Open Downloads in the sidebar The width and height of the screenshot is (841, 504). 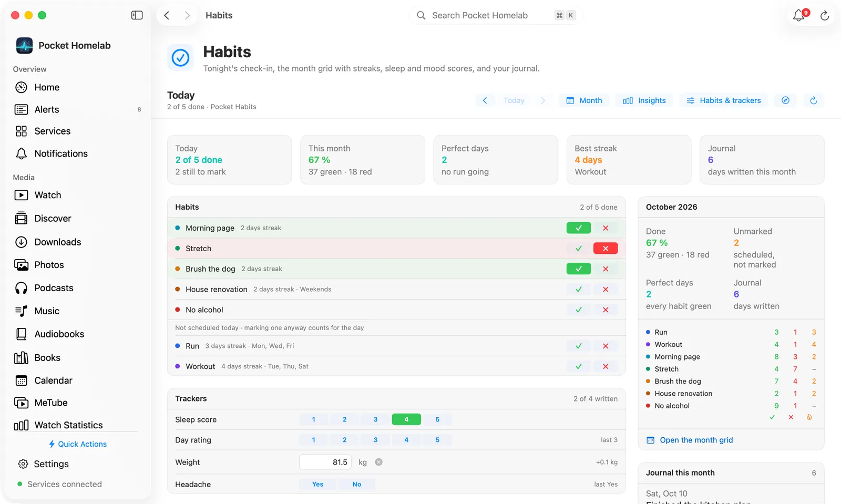[x=77, y=242]
